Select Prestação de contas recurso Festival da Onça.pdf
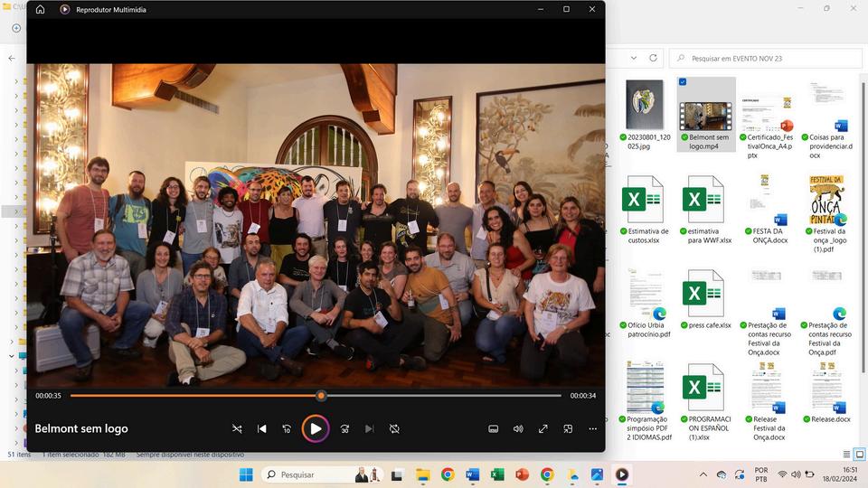 click(826, 312)
